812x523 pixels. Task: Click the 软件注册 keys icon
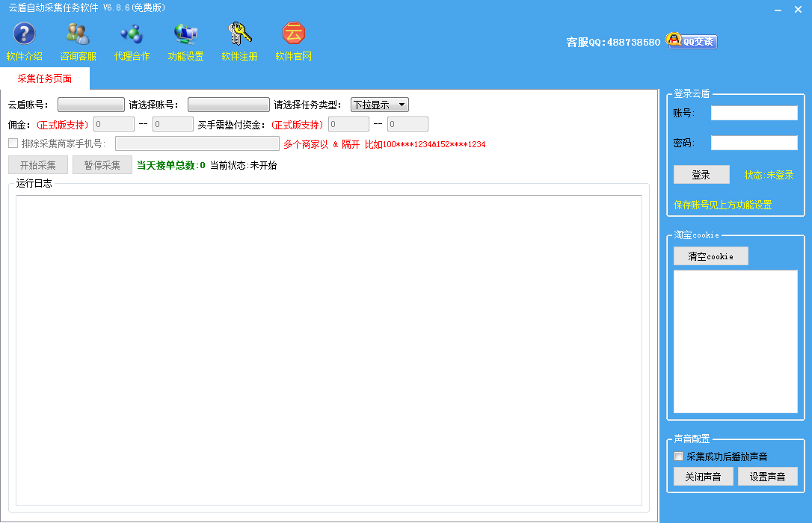tap(239, 34)
